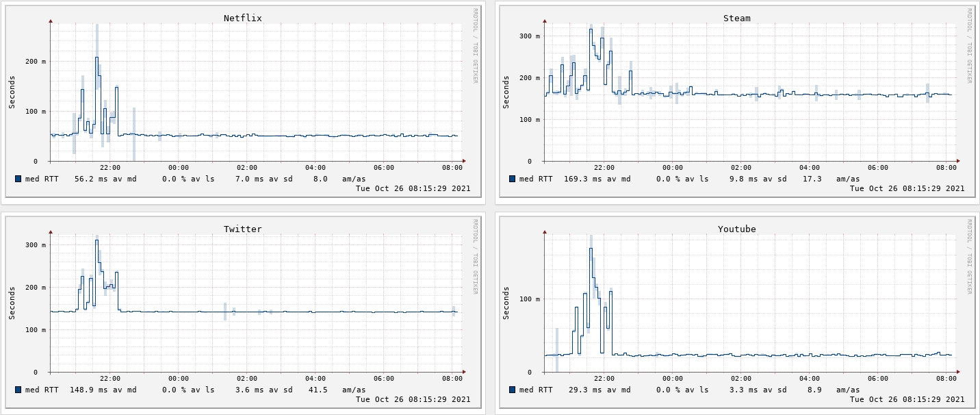This screenshot has width=980, height=415.
Task: Click the 06:00 marker on Twitter graph
Action: [x=383, y=379]
